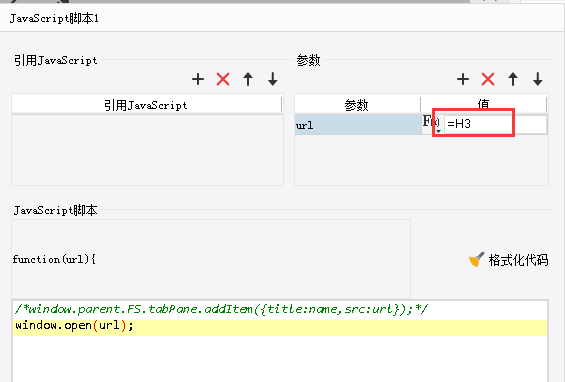Add a referenced JavaScript entry
The height and width of the screenshot is (382, 565).
coord(198,79)
